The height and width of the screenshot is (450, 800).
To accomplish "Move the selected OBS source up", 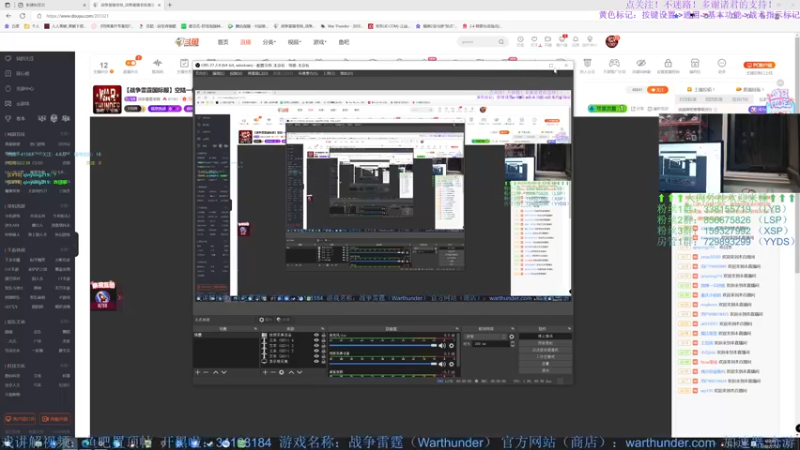I will (x=291, y=372).
